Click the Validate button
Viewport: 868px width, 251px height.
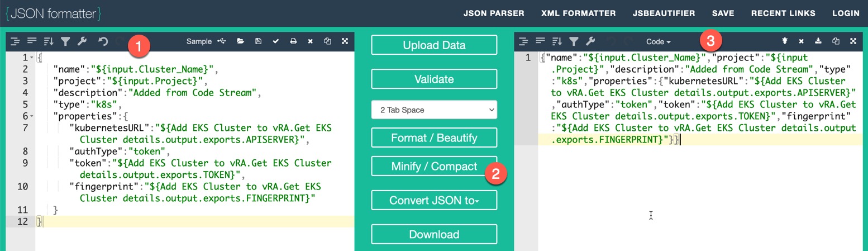click(434, 79)
